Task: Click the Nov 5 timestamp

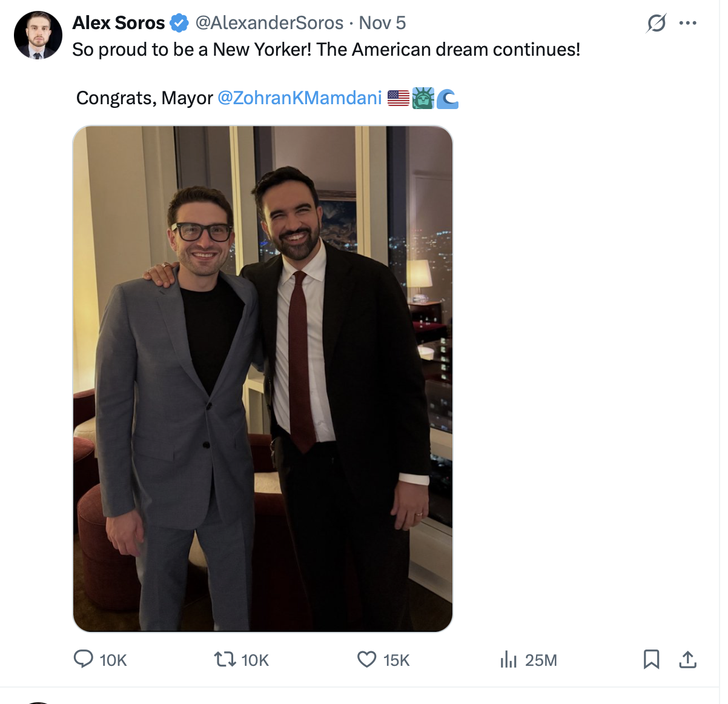Action: tap(382, 23)
